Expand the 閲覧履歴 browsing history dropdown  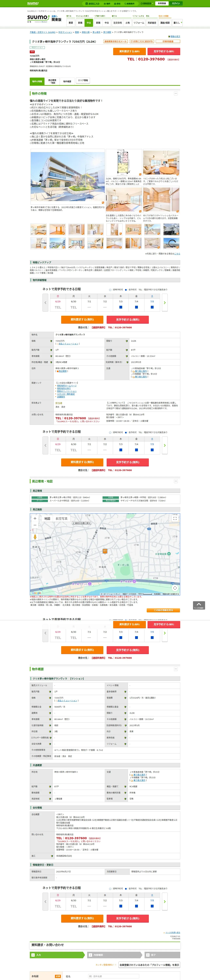point(147,3)
